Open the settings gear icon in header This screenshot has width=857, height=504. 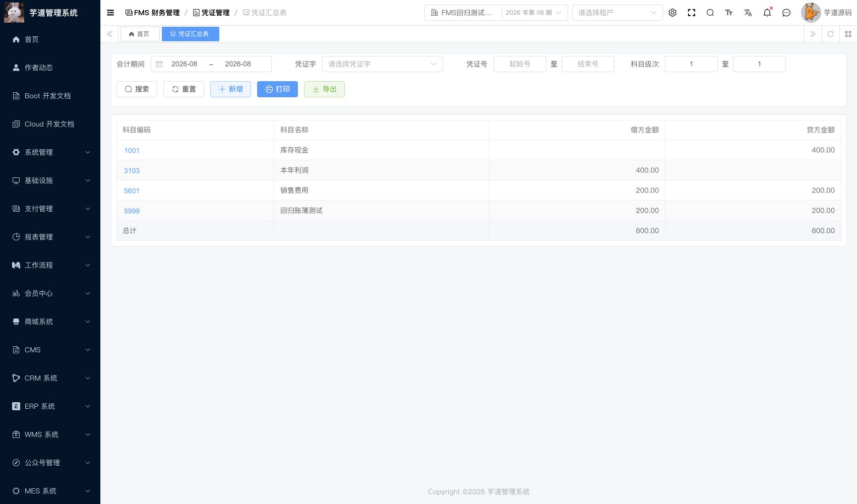672,13
